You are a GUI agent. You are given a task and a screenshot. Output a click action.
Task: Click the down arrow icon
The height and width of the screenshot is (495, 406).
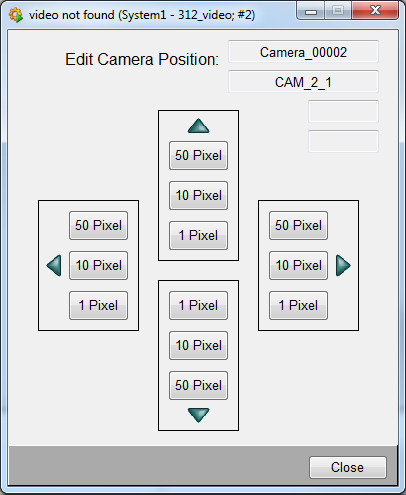pos(198,415)
